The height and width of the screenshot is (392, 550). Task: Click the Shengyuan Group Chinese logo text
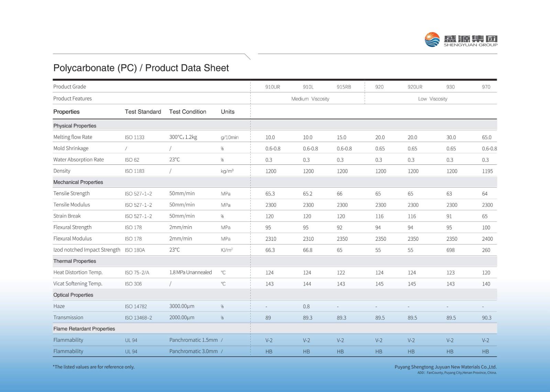470,38
